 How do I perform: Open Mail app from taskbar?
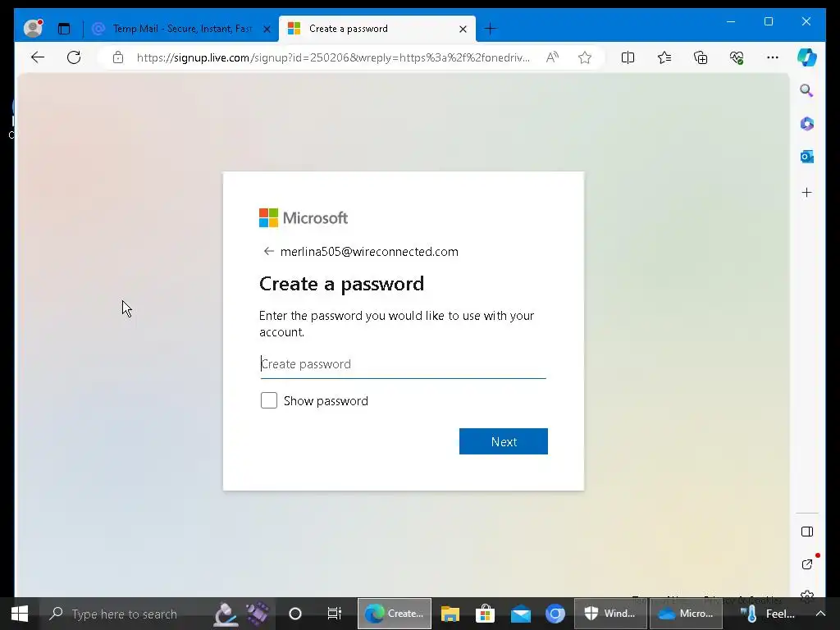coord(520,614)
